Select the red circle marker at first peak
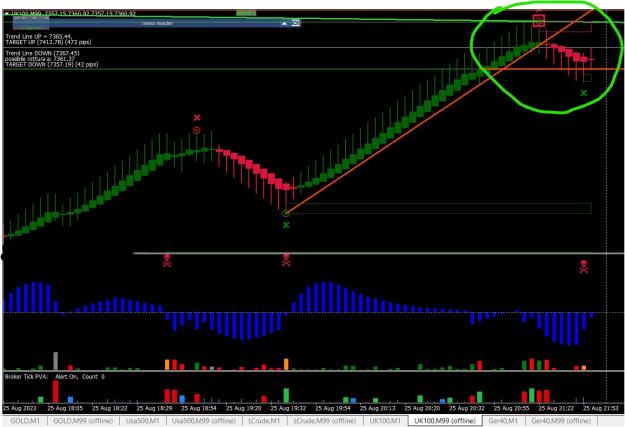Image resolution: width=625 pixels, height=427 pixels. pyautogui.click(x=196, y=130)
